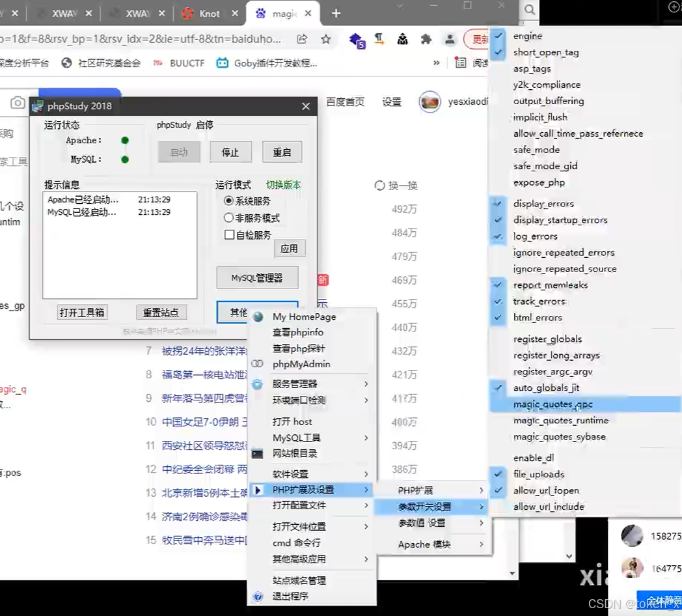Viewport: 682px width, 616px height.
Task: Click the camera image-search icon
Action: pos(18,103)
